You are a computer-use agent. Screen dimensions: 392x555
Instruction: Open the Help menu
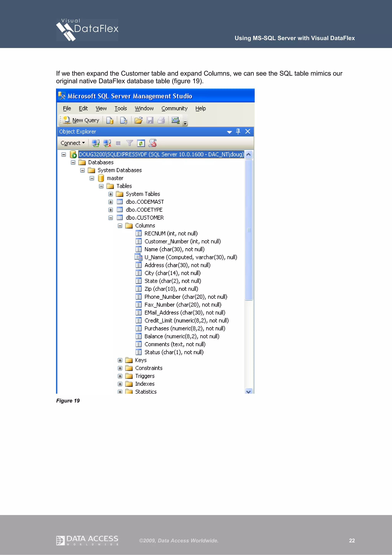click(x=200, y=109)
